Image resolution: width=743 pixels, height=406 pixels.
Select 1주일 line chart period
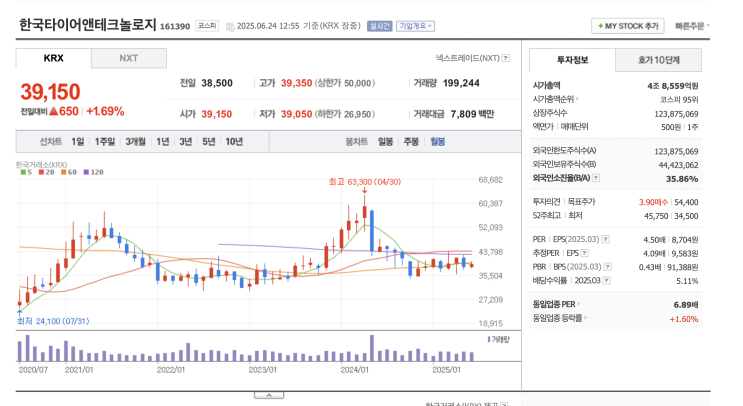point(104,142)
